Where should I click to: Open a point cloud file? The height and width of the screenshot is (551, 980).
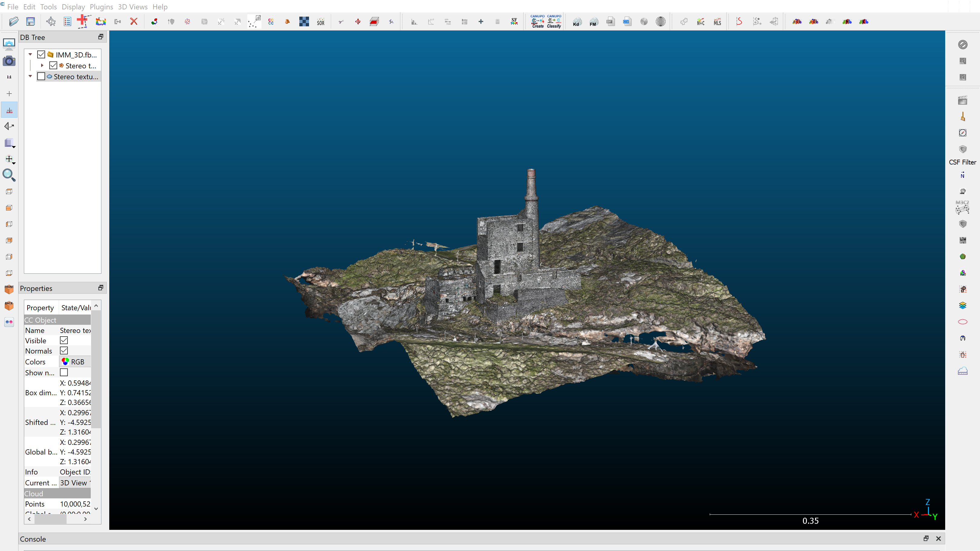pyautogui.click(x=14, y=22)
